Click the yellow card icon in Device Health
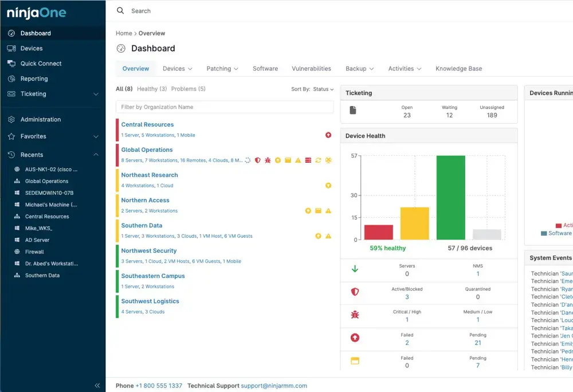 (x=355, y=361)
